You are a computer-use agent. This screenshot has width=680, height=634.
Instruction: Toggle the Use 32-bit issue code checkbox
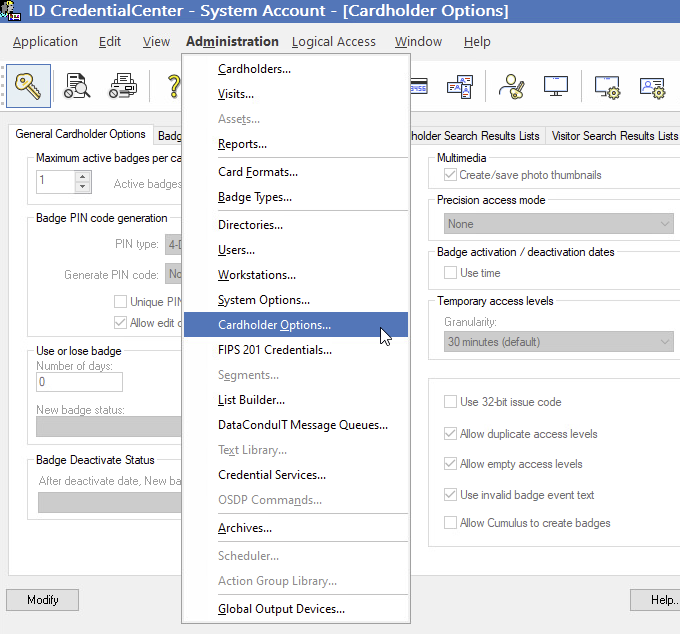point(451,402)
